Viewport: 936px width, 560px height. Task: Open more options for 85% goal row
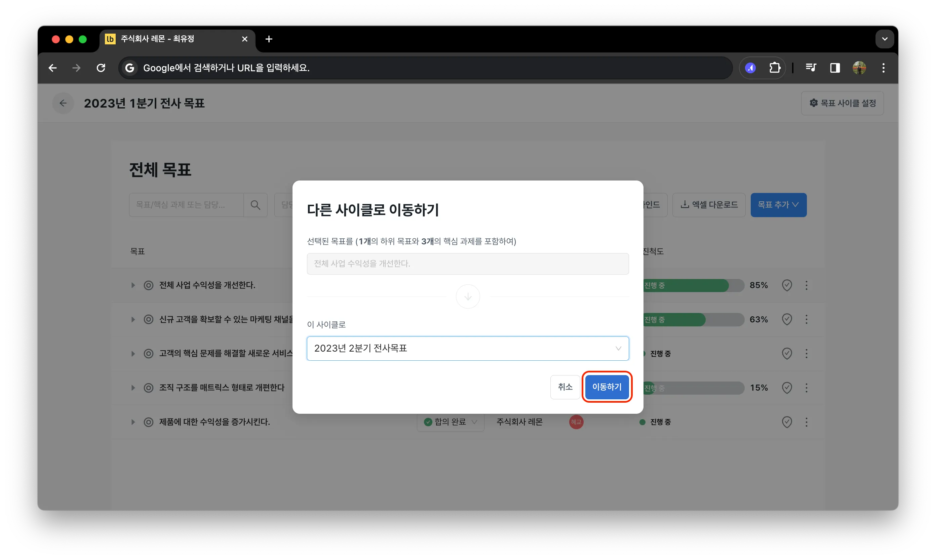[807, 285]
